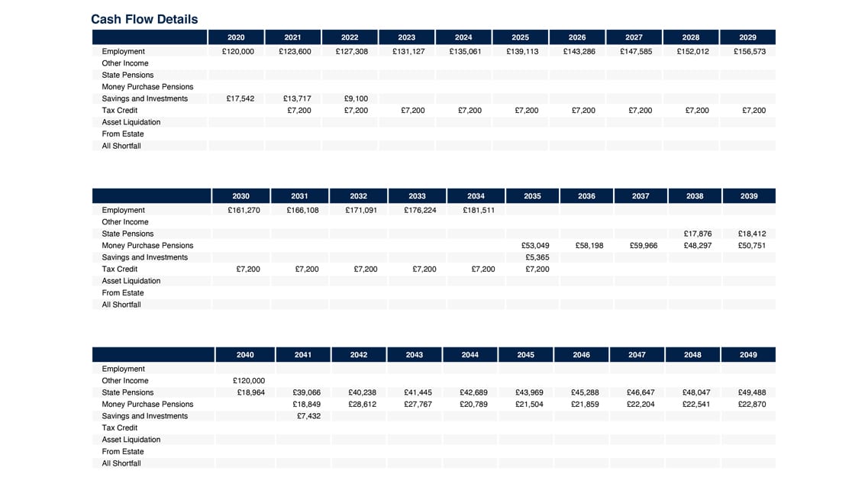The height and width of the screenshot is (484, 868).
Task: Select the 2022 Savings and Investments value £9,100
Action: (356, 98)
